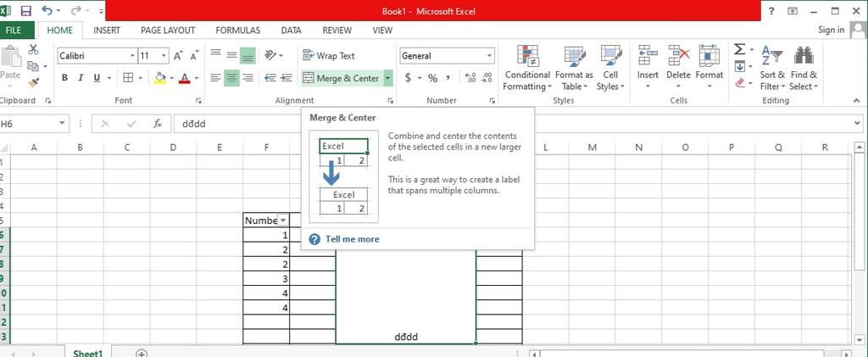This screenshot has width=868, height=357.
Task: Switch to the PAGE LAYOUT tab
Action: coord(168,31)
